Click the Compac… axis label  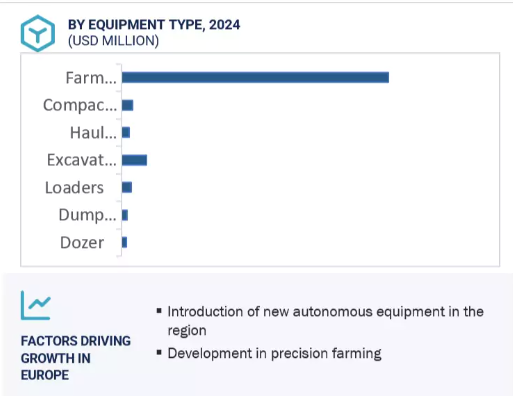click(x=80, y=105)
